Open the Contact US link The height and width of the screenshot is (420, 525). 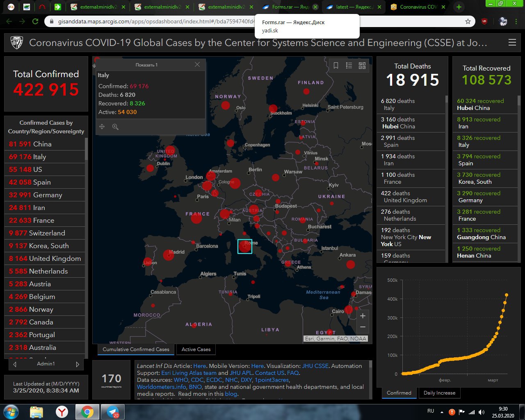pyautogui.click(x=269, y=373)
